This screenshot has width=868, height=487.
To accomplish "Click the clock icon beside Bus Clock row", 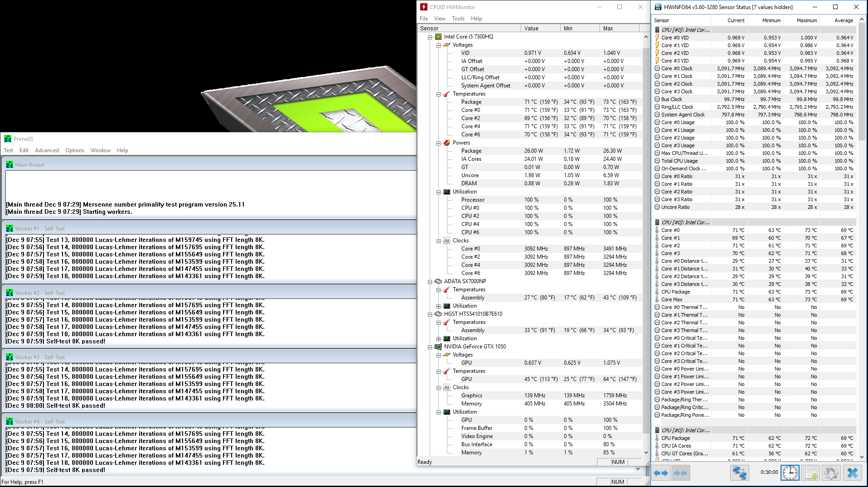I will point(657,99).
